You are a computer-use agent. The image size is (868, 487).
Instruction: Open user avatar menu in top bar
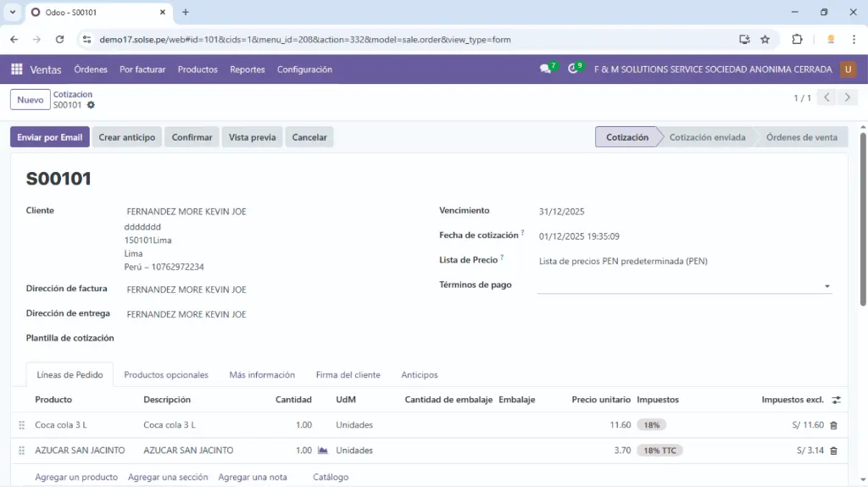pos(848,69)
